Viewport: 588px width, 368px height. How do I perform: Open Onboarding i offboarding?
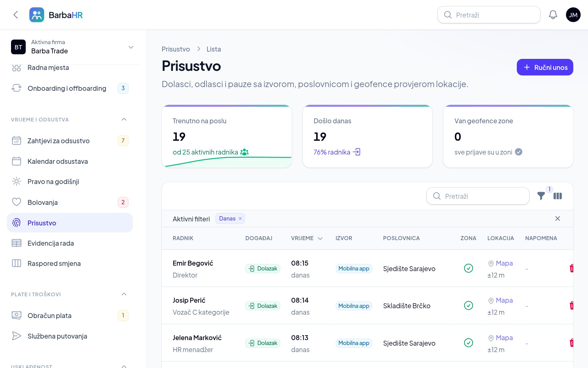pyautogui.click(x=70, y=88)
